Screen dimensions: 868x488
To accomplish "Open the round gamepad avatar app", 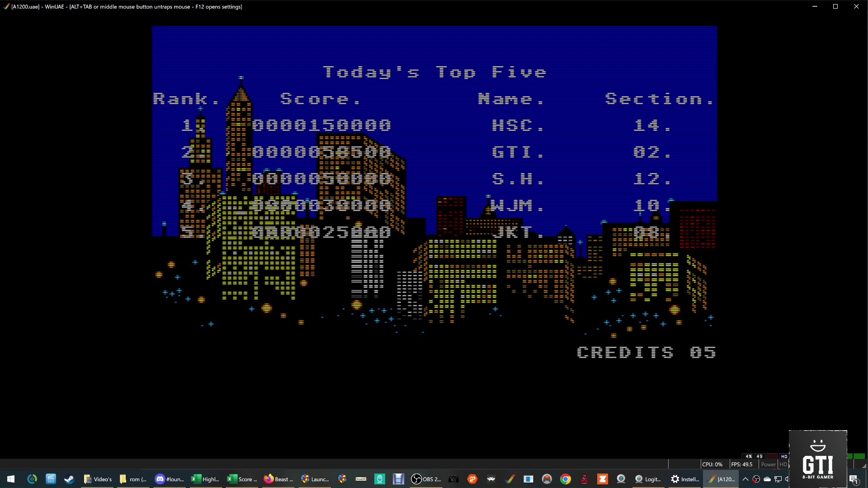I will tap(547, 479).
